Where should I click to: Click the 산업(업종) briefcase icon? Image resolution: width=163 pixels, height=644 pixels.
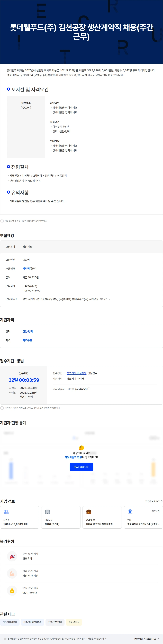tap(89, 512)
